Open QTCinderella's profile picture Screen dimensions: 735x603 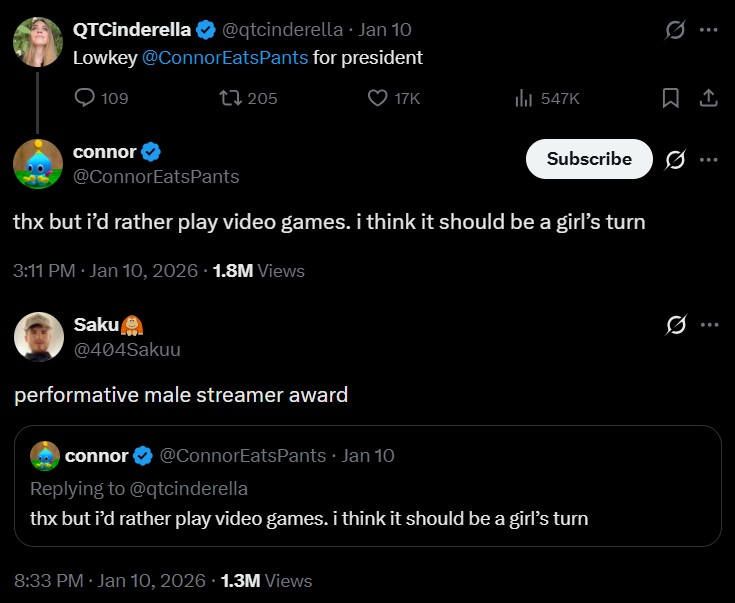[x=38, y=42]
